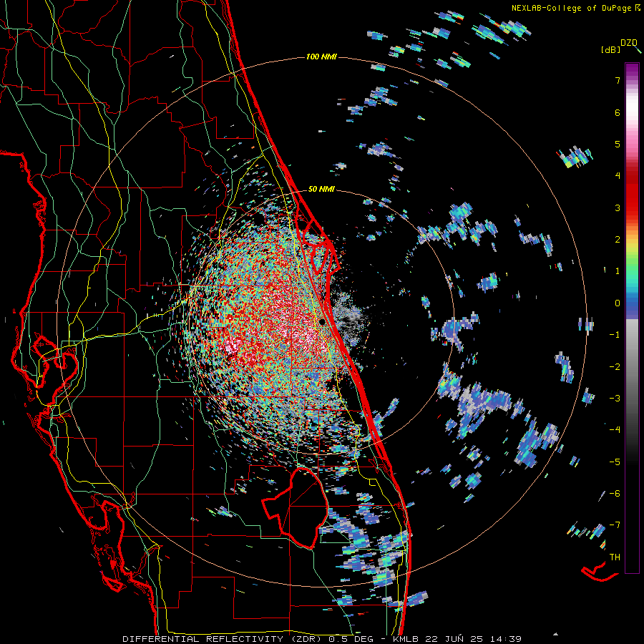
Task: Click the colorbar value 1 label
Action: point(618,271)
